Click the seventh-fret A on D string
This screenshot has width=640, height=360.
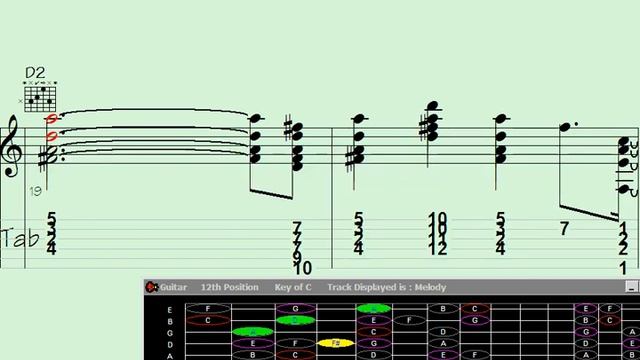tap(443, 343)
